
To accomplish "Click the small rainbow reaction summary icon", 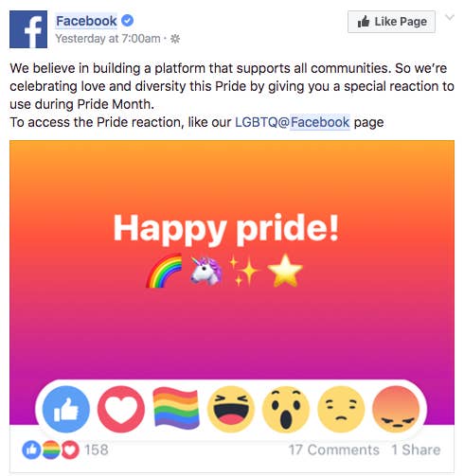I will point(51,450).
